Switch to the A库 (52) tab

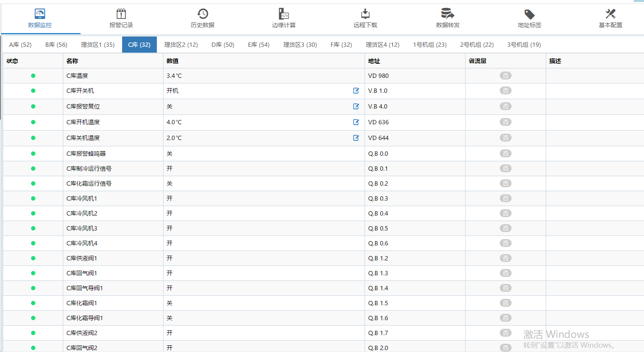pos(20,45)
